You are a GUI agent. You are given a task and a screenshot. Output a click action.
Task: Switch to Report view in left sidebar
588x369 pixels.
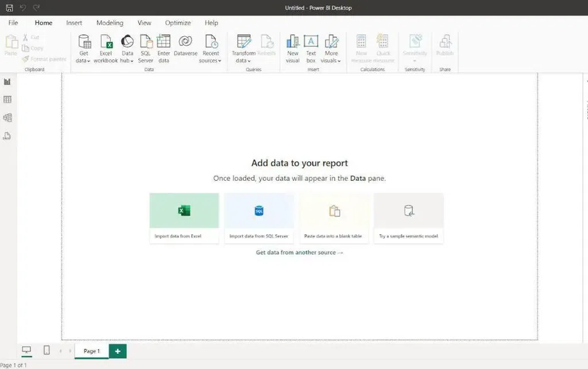(7, 81)
